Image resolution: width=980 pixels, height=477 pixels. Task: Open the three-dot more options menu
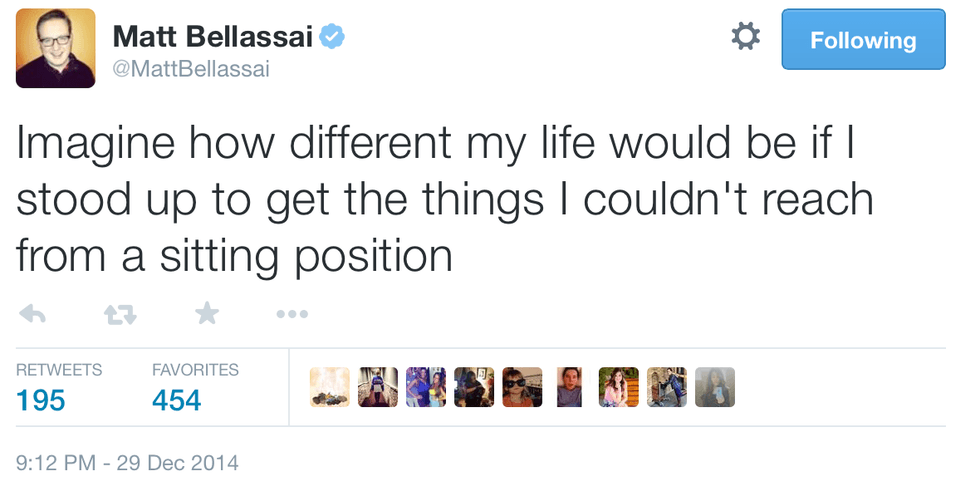292,314
